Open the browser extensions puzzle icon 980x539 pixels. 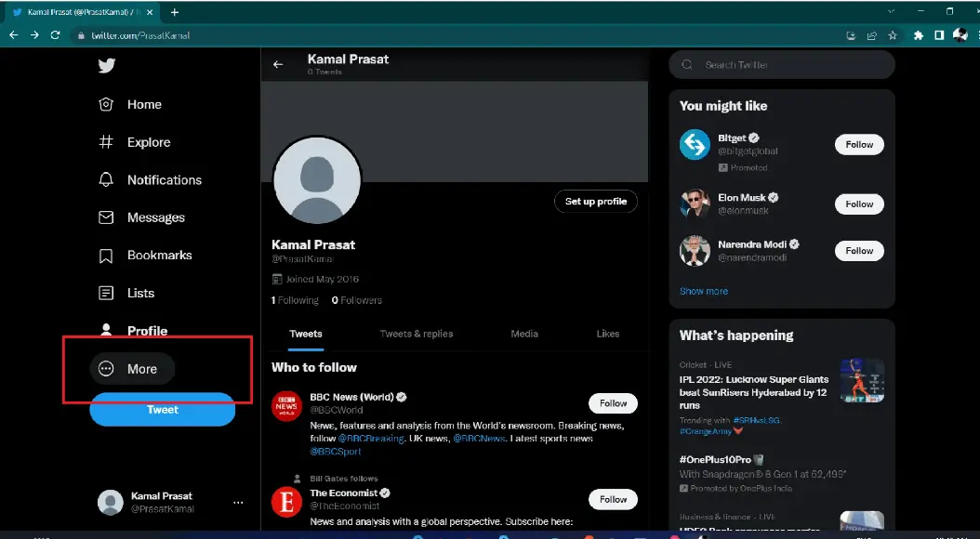918,35
